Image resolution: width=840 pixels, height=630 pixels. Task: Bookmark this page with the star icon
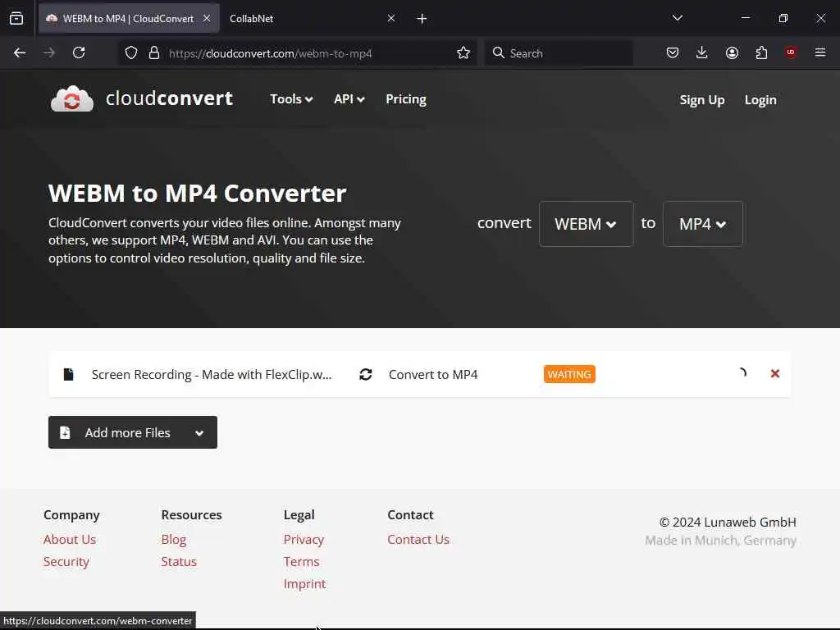463,52
